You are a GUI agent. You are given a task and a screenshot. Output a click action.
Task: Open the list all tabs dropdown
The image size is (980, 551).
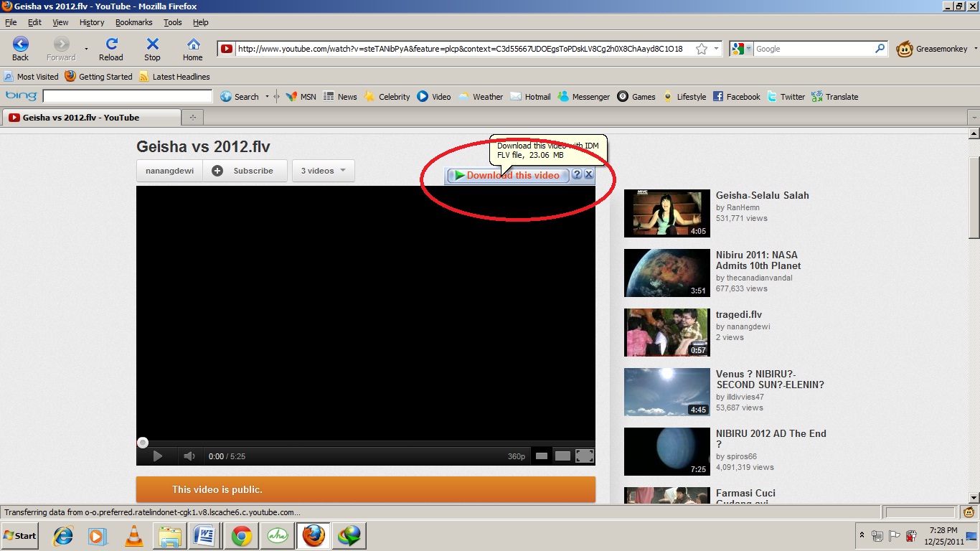(974, 117)
